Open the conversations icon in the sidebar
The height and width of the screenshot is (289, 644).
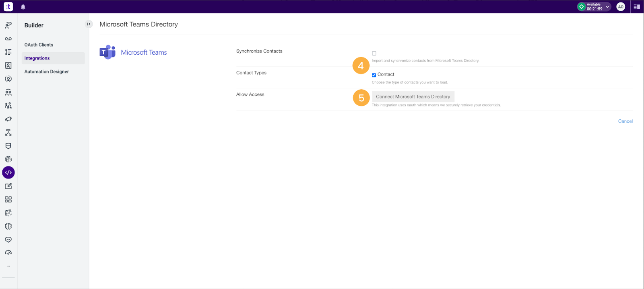pos(8,25)
